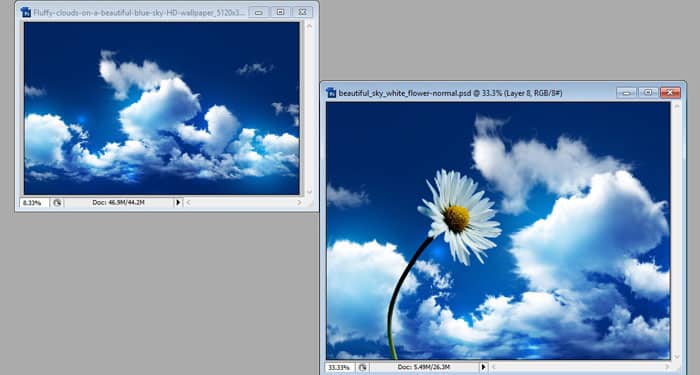Screen dimensions: 700x375
Task: Click the status bar icon beside 33.33% zoom field
Action: [362, 367]
